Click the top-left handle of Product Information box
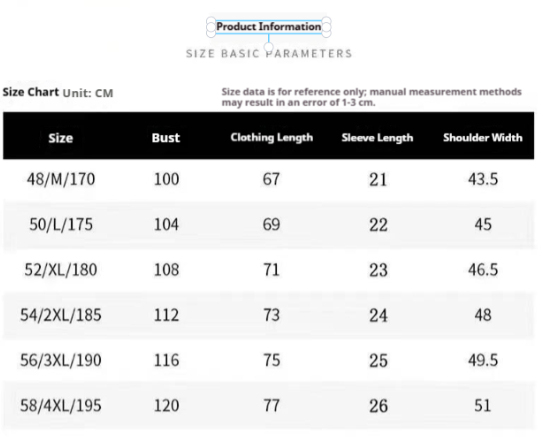This screenshot has width=551, height=438. click(211, 21)
